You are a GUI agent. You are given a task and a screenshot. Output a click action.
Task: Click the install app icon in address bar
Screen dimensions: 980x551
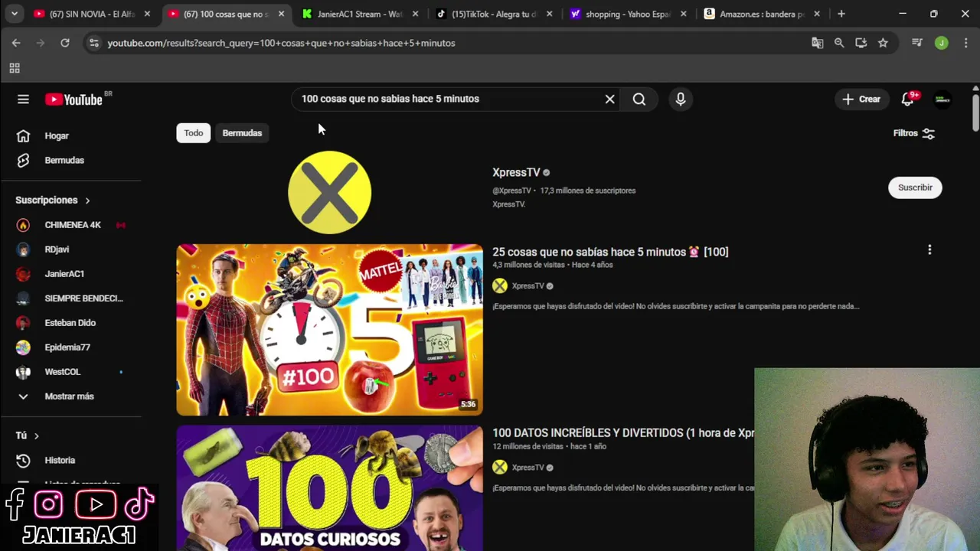click(x=861, y=43)
